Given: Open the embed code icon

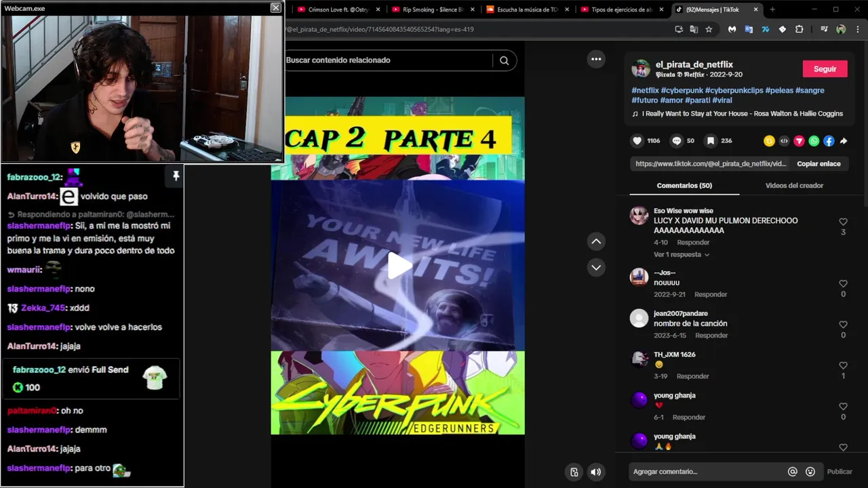Looking at the screenshot, I should point(784,141).
